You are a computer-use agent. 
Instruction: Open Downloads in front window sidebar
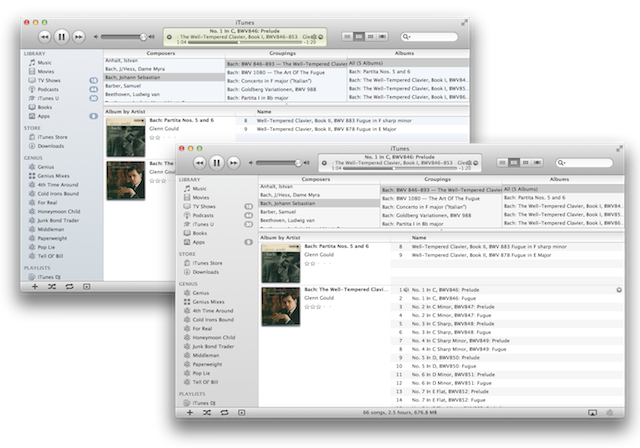[205, 272]
